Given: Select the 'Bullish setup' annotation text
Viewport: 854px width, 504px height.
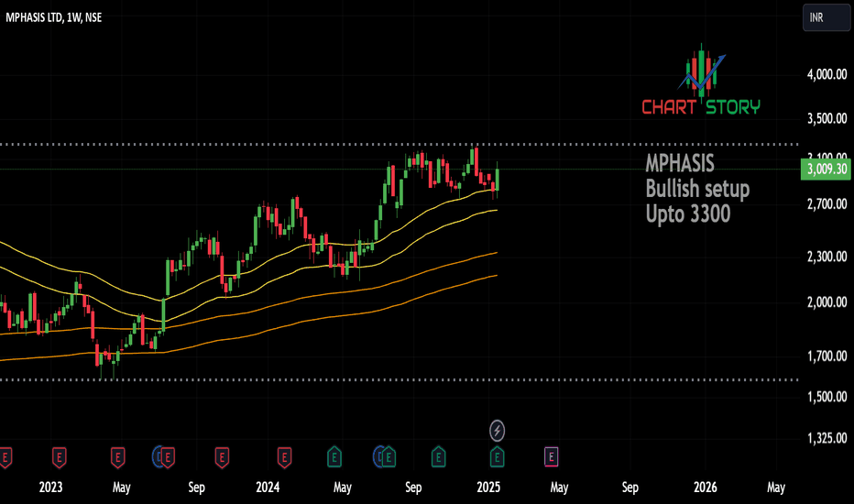Looking at the screenshot, I should [697, 189].
